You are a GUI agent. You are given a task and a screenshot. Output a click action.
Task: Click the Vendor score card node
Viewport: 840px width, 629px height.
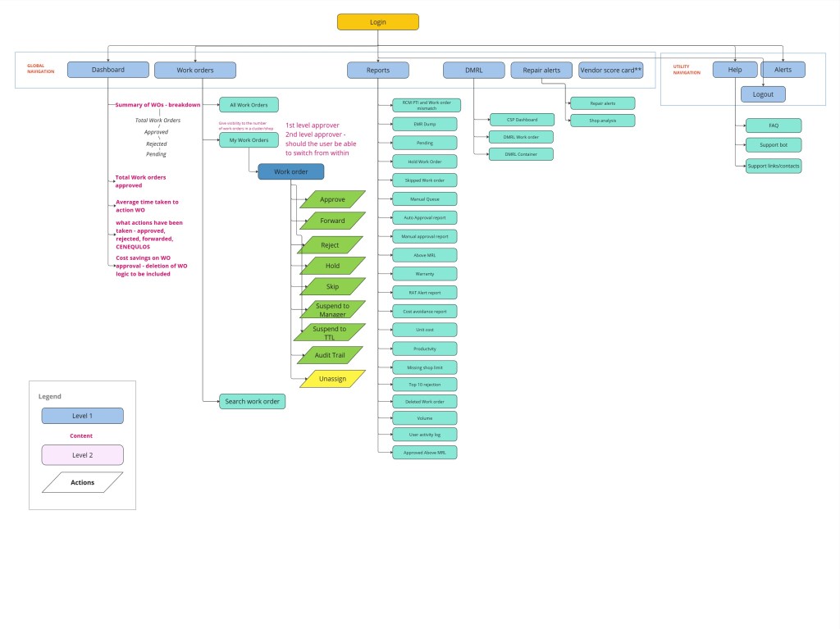tap(611, 71)
